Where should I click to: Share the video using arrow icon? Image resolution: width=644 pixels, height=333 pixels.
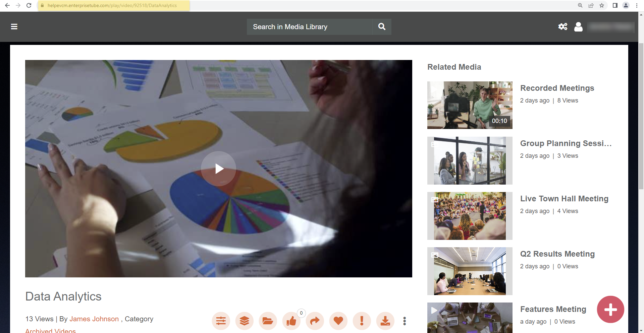[x=315, y=321]
